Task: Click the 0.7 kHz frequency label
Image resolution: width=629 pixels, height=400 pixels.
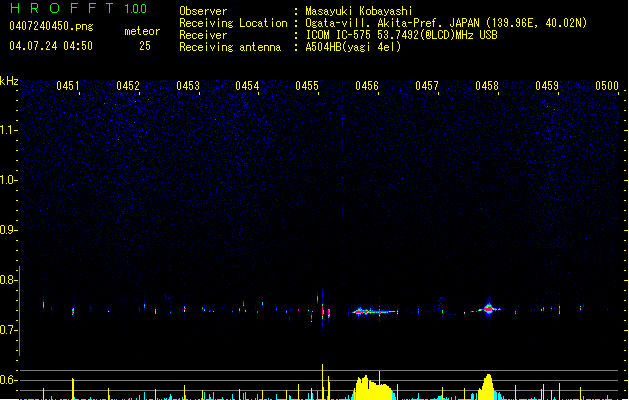Action: coord(8,330)
